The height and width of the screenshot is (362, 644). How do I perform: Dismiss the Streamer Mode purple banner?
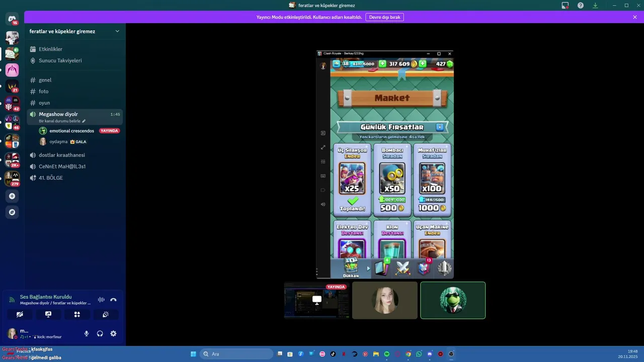point(635,17)
